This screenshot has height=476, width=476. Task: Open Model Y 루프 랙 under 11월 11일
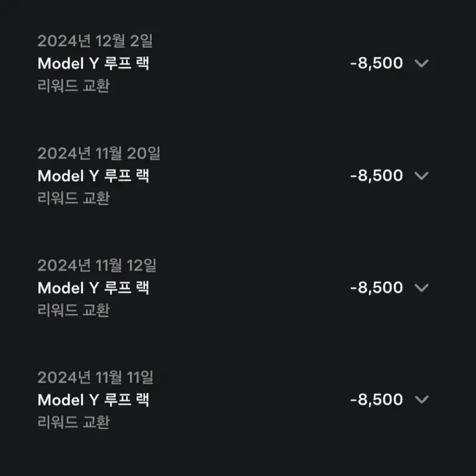click(93, 400)
